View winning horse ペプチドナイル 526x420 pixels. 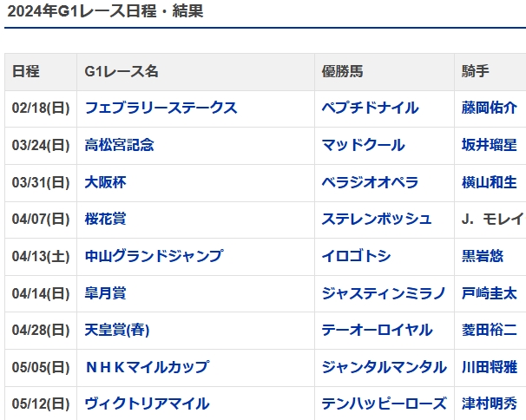(370, 108)
